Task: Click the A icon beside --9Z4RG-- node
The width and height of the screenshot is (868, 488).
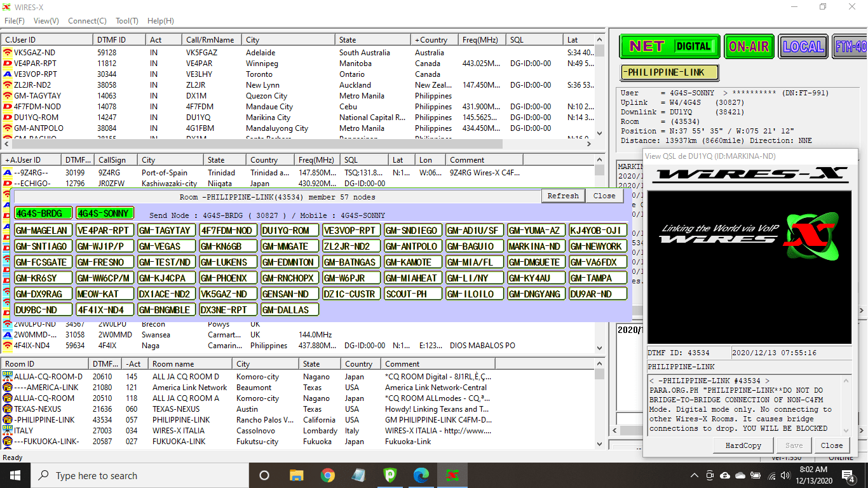Action: click(x=8, y=173)
